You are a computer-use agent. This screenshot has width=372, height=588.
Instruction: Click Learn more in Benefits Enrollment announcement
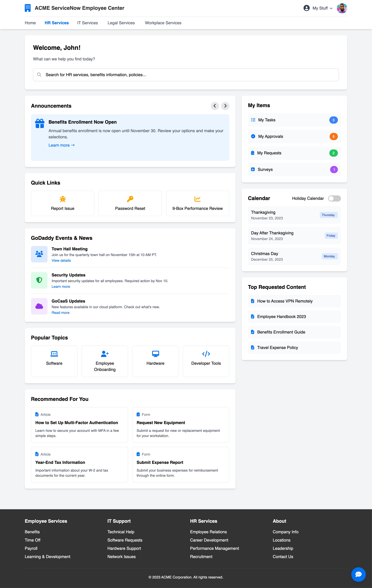[61, 145]
